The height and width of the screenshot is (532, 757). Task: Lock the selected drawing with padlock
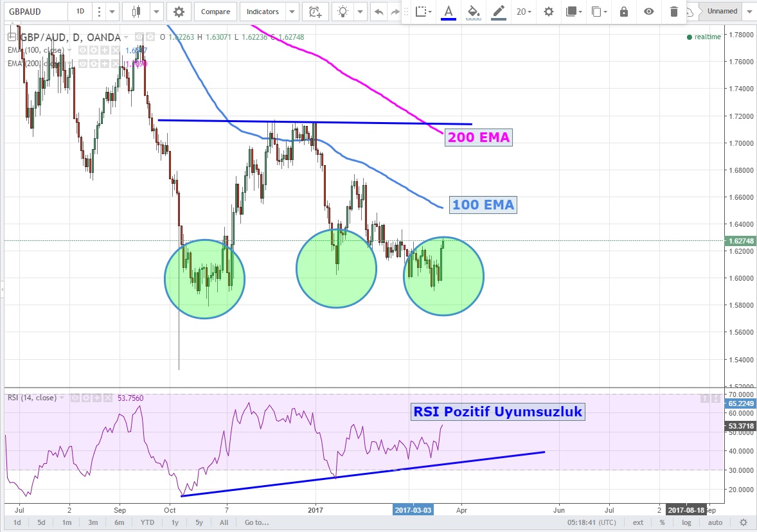[623, 12]
